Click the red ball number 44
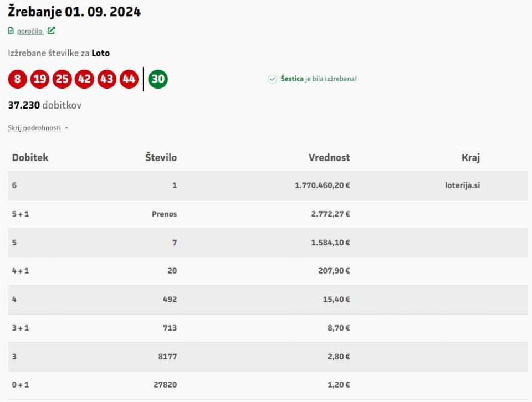This screenshot has height=402, width=532. coord(129,79)
